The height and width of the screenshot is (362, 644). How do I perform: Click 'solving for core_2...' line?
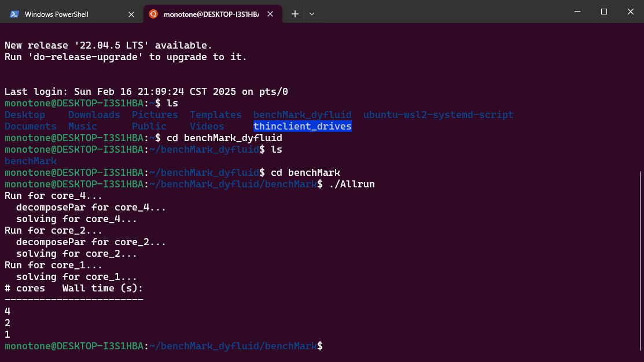(76, 253)
